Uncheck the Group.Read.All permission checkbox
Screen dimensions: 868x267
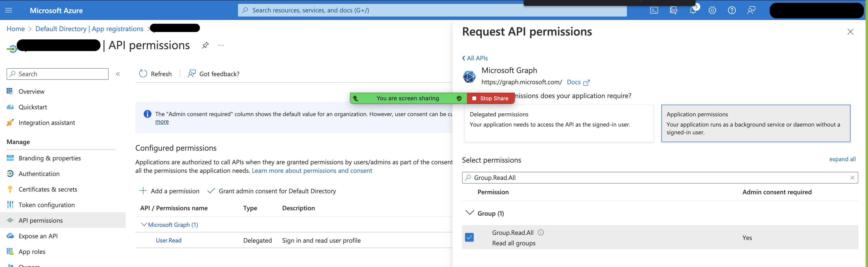pyautogui.click(x=469, y=237)
